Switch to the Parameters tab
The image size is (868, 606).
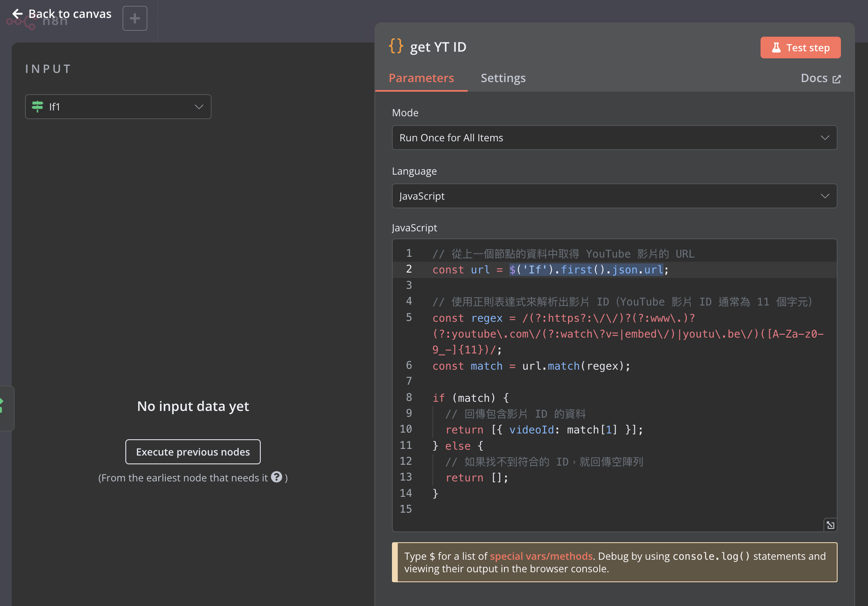[x=421, y=78]
